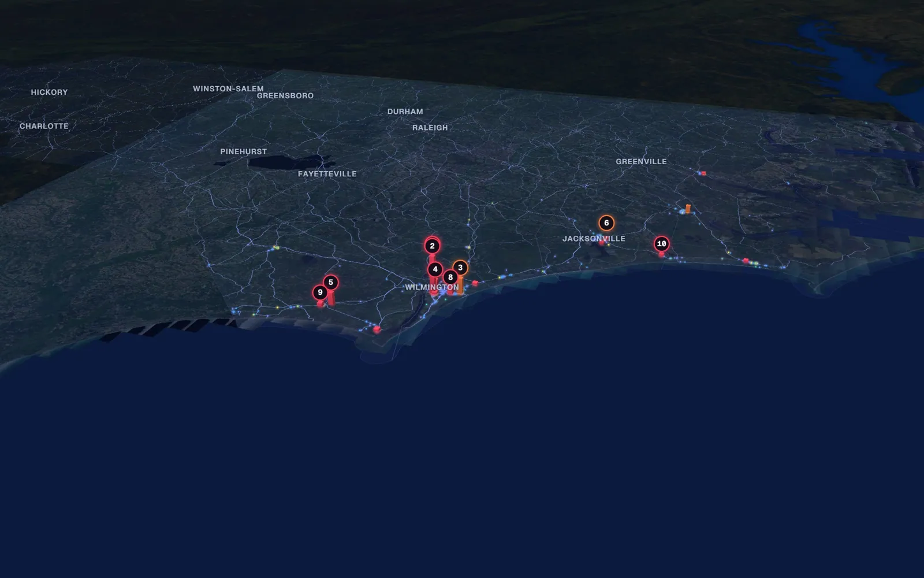Click the Pinehurst city label
Viewport: 924px width, 578px height.
click(x=243, y=151)
